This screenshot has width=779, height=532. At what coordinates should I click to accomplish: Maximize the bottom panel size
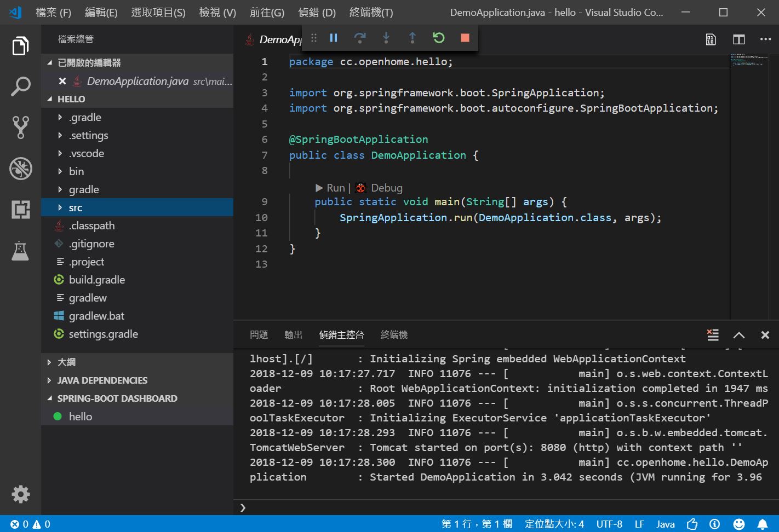click(x=739, y=335)
